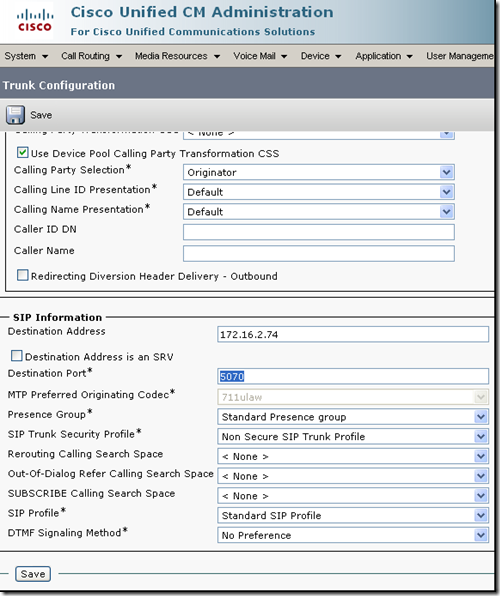500x596 pixels.
Task: Click the Caller Name field
Action: pyautogui.click(x=319, y=253)
